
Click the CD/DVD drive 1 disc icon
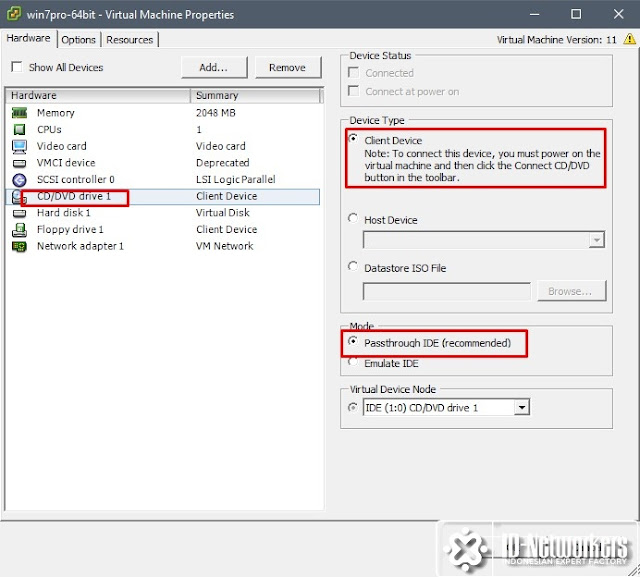point(18,197)
